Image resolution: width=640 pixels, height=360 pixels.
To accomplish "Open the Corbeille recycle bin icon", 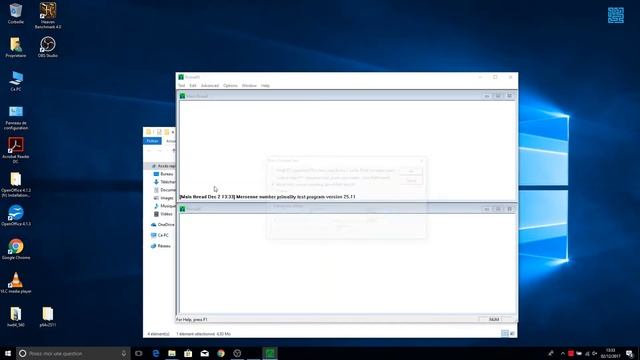I will pos(16,13).
